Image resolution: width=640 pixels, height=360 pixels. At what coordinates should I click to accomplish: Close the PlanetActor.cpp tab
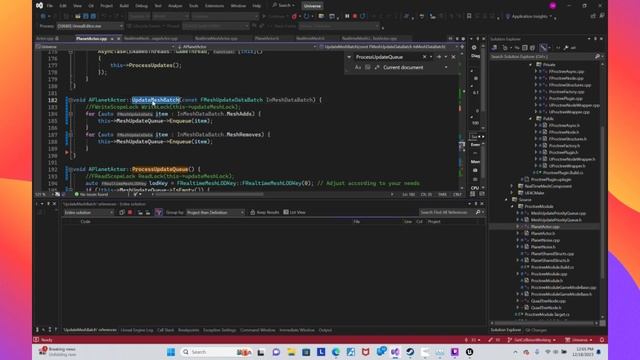(x=118, y=38)
